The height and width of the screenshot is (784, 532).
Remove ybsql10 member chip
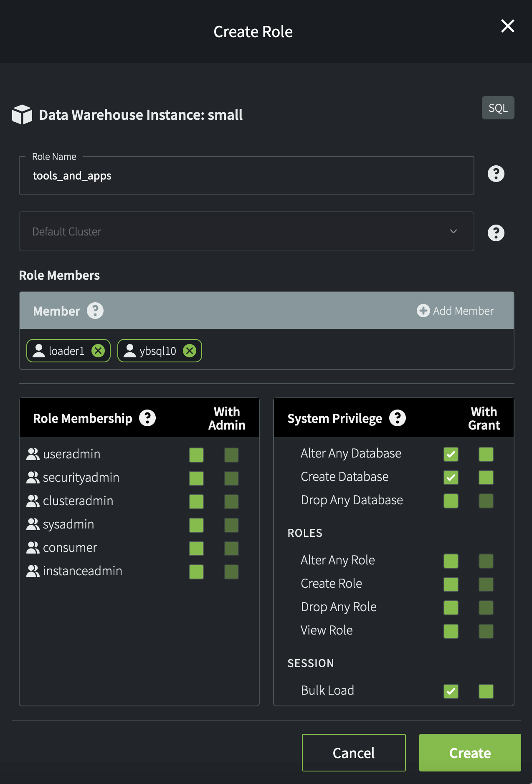pos(190,351)
